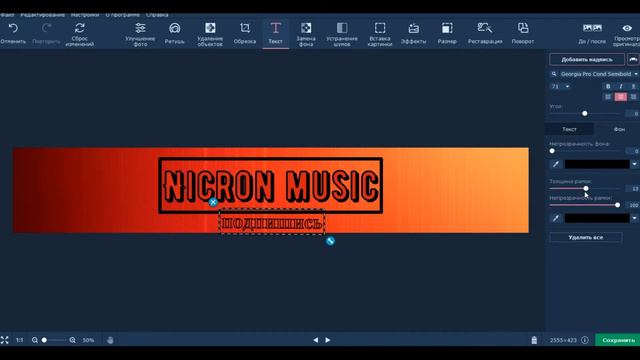The image size is (640, 360).
Task: Click the Угол angle slider handle
Action: coord(585,113)
